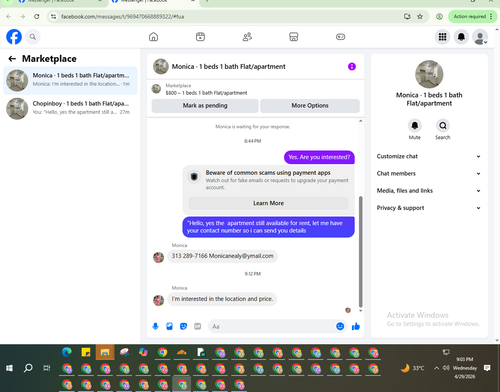Expand Customize chat section
500x392 pixels.
(429, 156)
